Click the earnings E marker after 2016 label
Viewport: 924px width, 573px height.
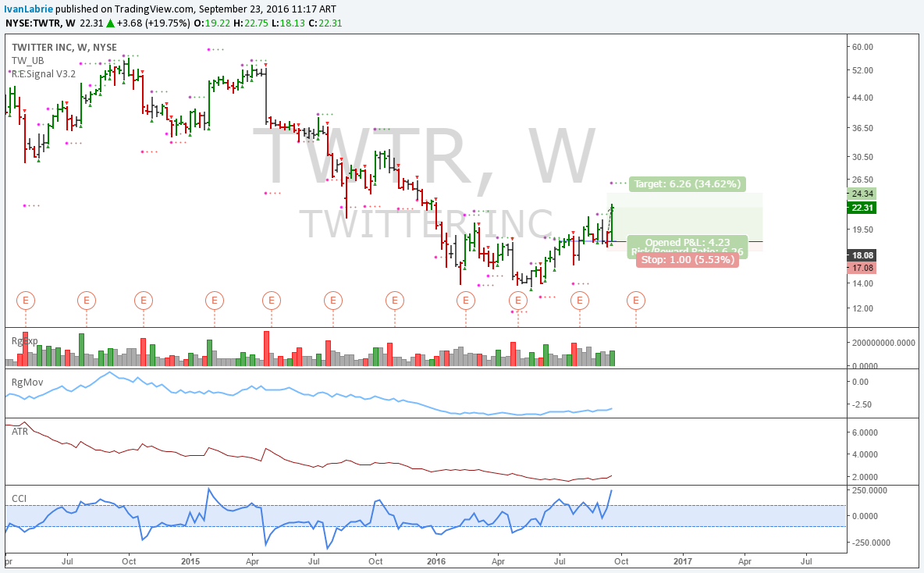[466, 301]
